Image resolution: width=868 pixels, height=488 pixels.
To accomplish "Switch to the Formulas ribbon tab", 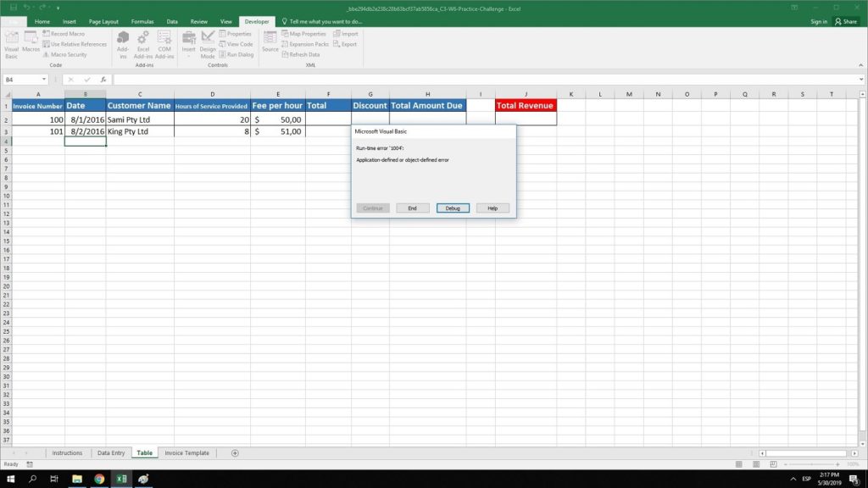I will point(142,21).
